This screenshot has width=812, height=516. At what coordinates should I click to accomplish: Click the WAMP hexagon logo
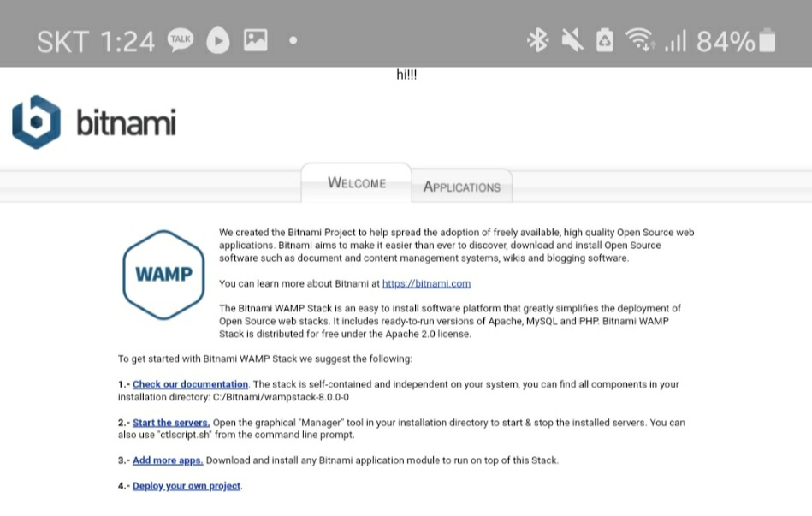163,275
